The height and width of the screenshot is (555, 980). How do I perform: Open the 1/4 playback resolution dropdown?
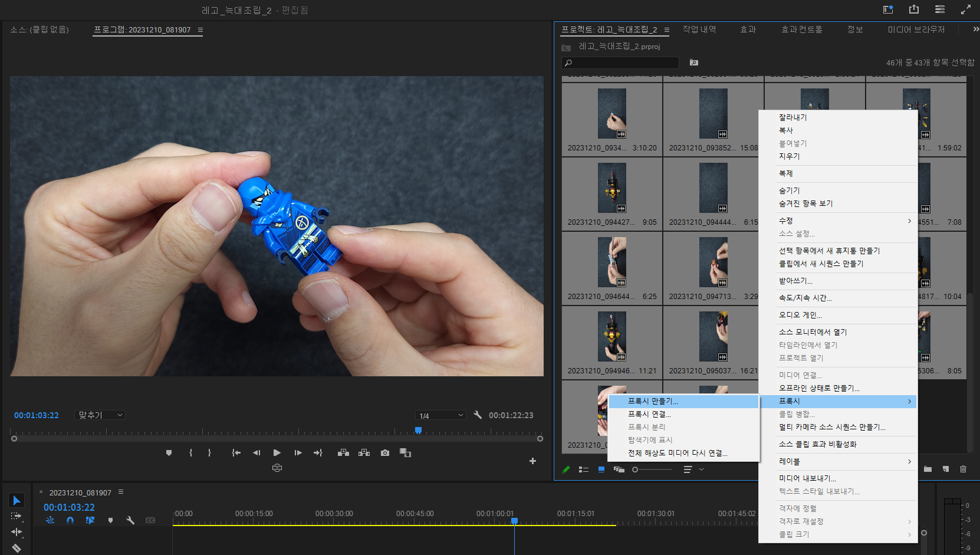(440, 416)
